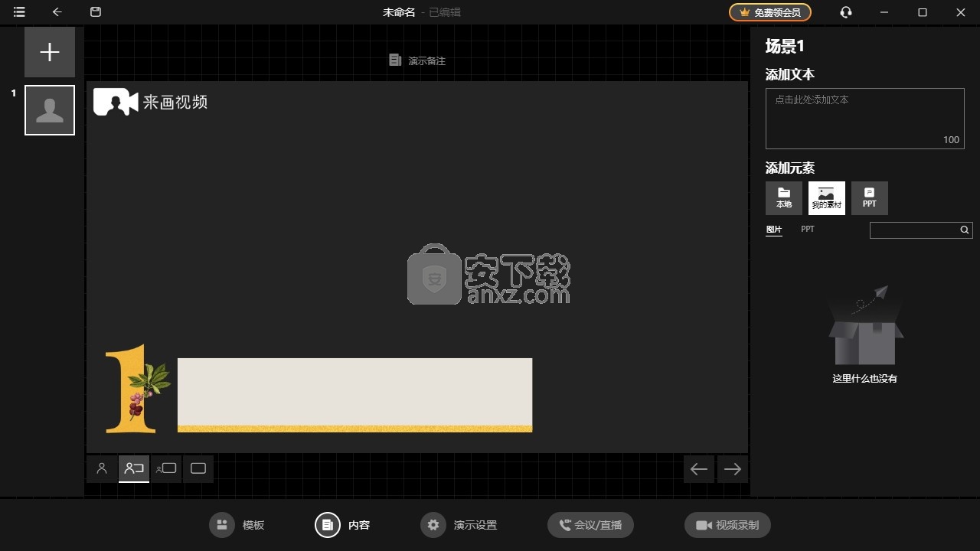Open 演示设置 presentation settings
The height and width of the screenshot is (551, 980).
pyautogui.click(x=459, y=525)
